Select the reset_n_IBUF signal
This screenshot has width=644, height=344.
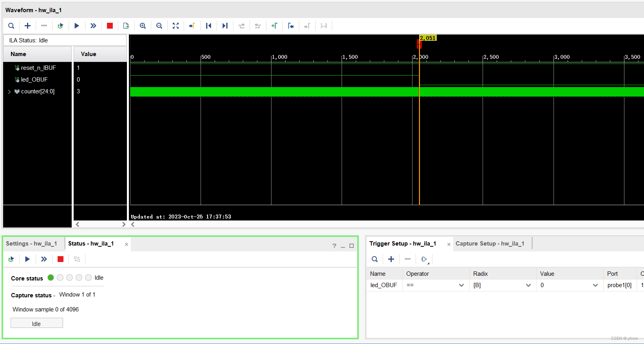pos(38,68)
